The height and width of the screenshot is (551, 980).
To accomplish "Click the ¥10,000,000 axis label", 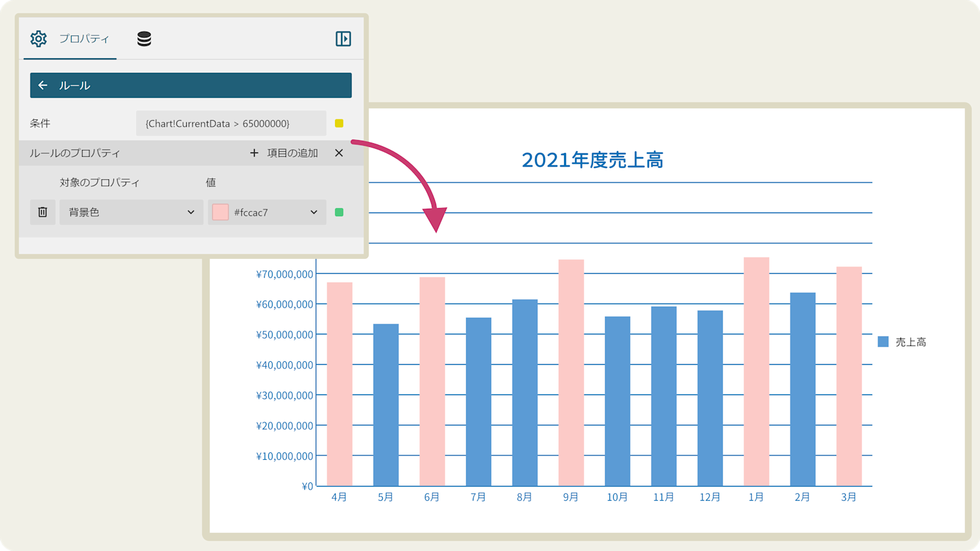I will [285, 456].
